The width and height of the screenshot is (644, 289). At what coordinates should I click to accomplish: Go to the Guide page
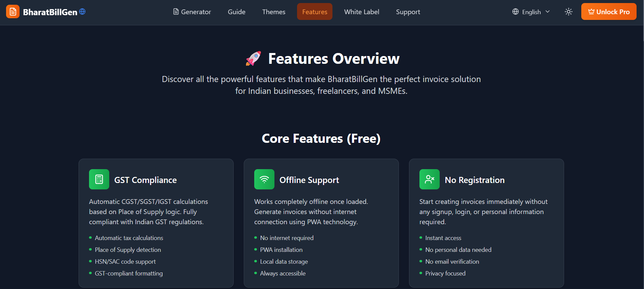click(237, 12)
